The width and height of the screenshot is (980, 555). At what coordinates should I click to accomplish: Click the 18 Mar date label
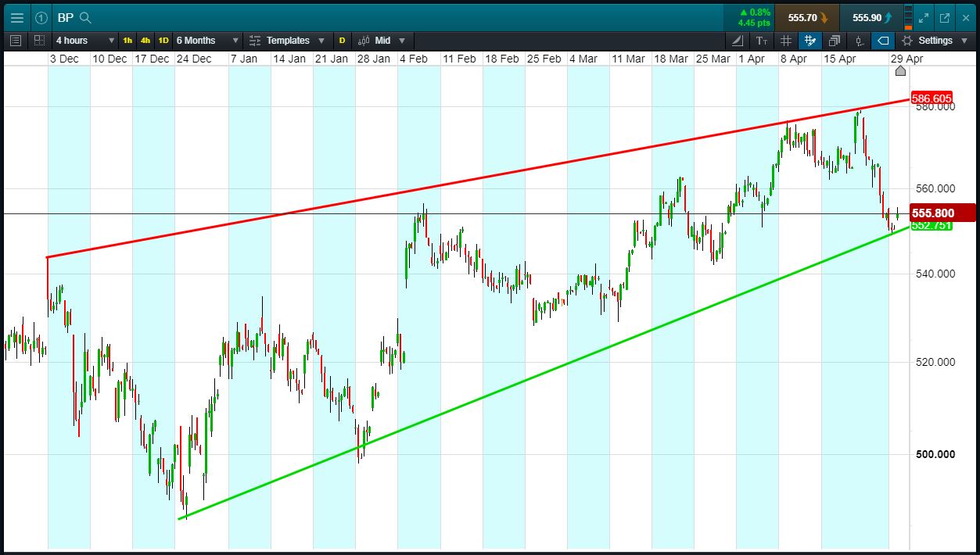pos(671,59)
